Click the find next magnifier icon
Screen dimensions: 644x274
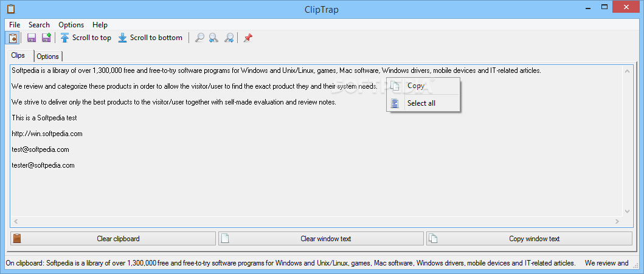[229, 38]
